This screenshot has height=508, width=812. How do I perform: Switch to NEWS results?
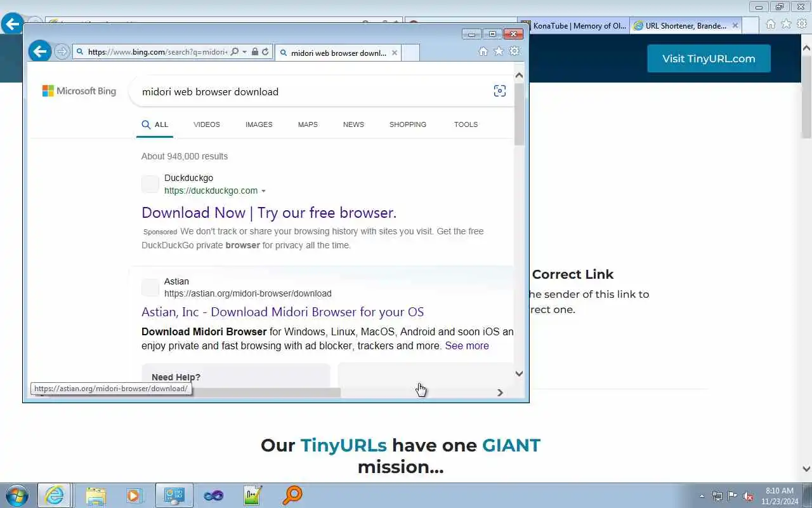pos(353,124)
